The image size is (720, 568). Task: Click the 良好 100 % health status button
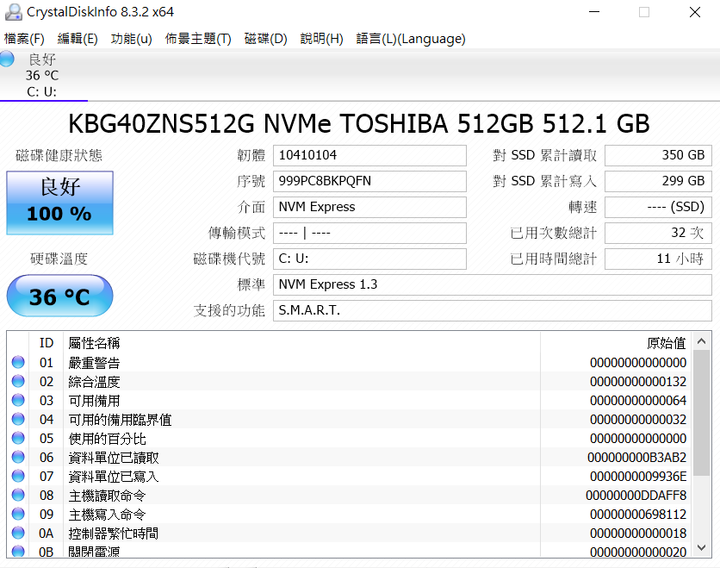coord(60,203)
